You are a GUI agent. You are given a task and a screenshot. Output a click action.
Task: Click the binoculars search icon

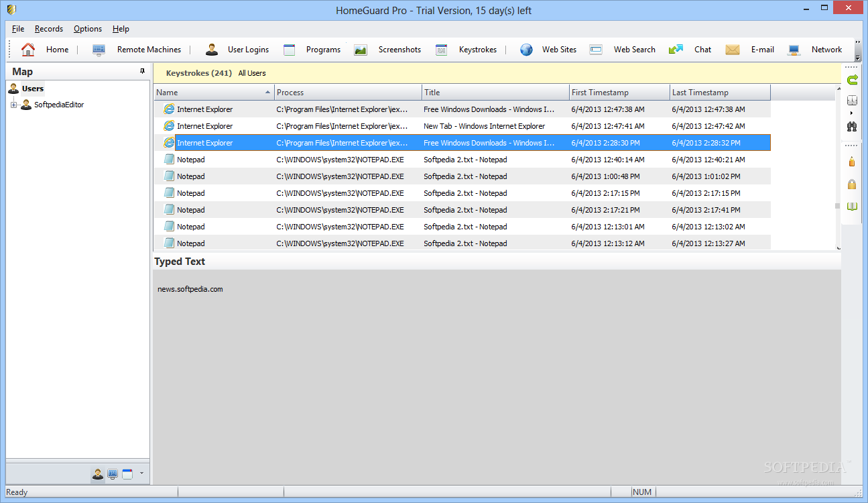(x=852, y=125)
